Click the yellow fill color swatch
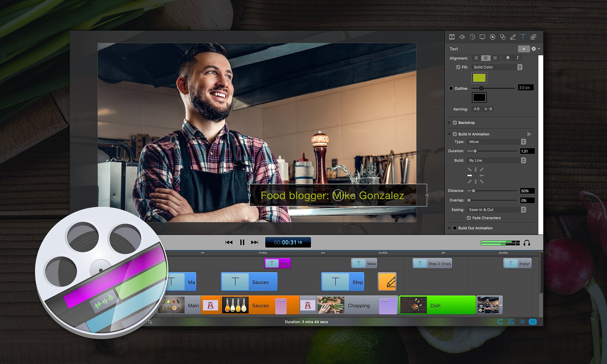The image size is (607, 364). click(479, 78)
